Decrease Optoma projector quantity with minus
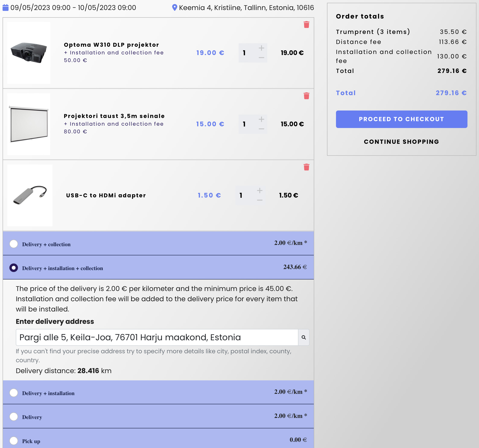479x448 pixels. click(261, 58)
